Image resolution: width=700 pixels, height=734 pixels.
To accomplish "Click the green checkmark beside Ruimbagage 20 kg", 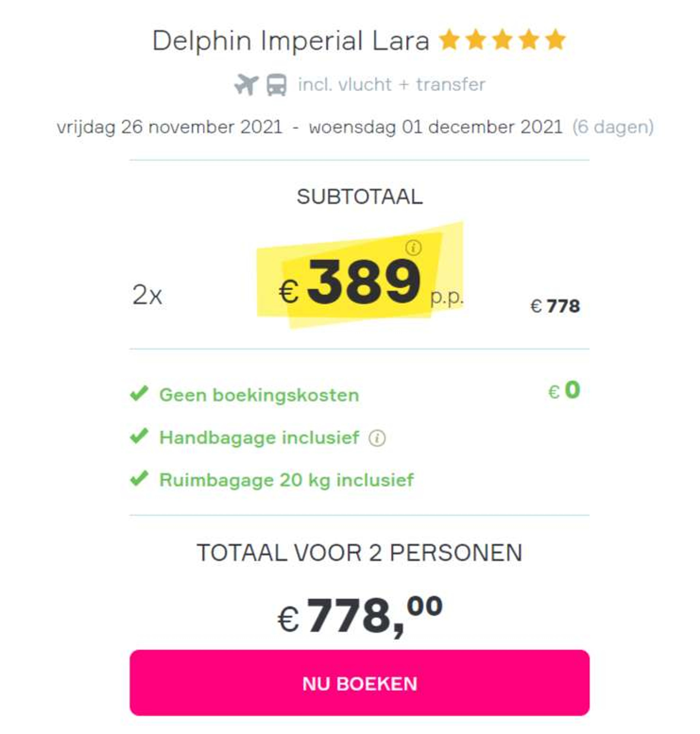I will click(x=139, y=478).
